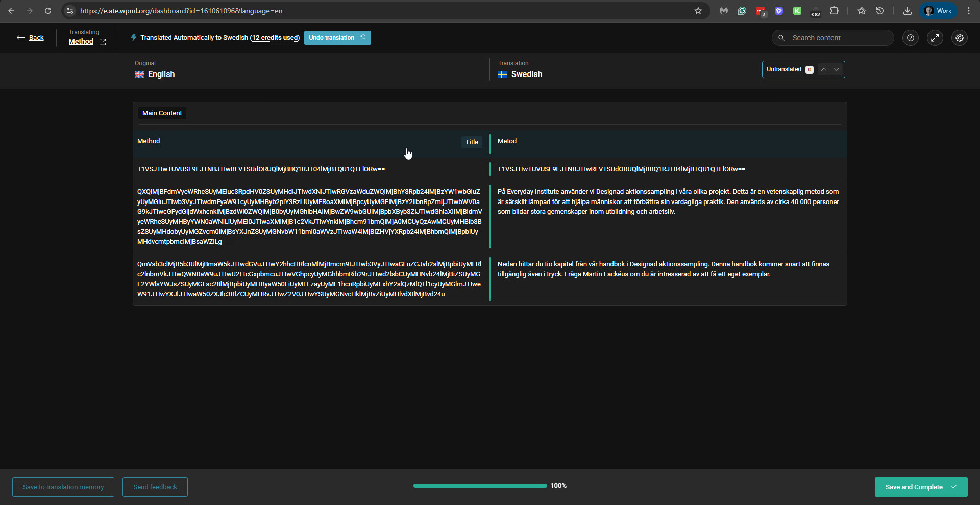This screenshot has width=980, height=505.
Task: Click the Send feedback button
Action: 155,487
